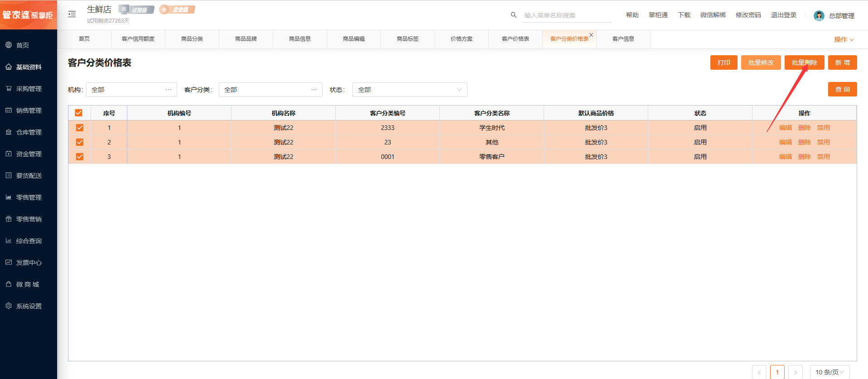The image size is (868, 379).
Task: Click 编辑 for the 零售客户 row
Action: click(786, 157)
